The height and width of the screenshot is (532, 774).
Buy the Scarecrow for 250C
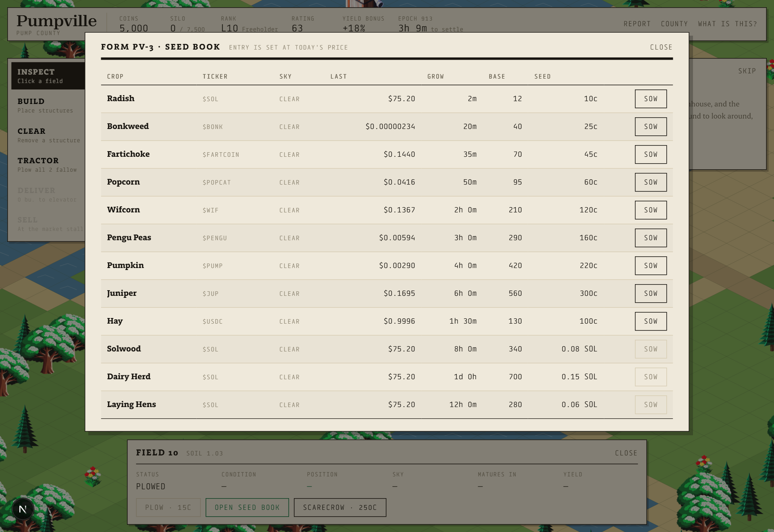tap(340, 507)
